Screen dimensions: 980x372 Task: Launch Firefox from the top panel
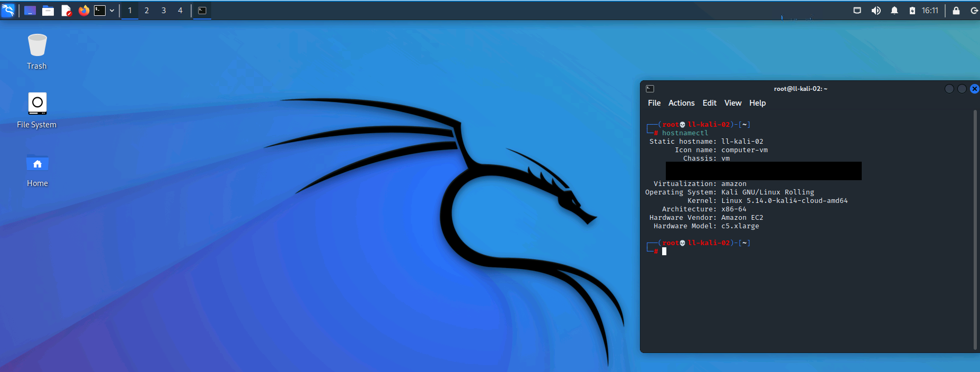pos(83,11)
